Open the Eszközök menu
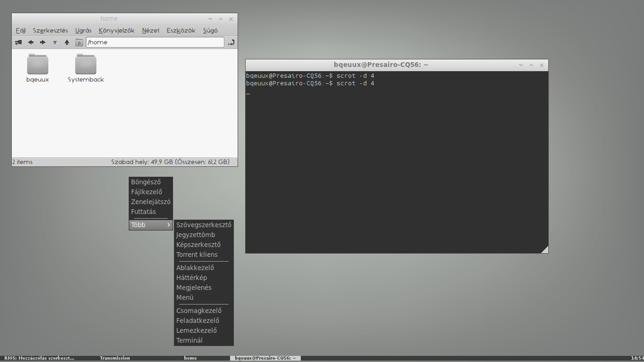The image size is (644, 362). pyautogui.click(x=181, y=30)
